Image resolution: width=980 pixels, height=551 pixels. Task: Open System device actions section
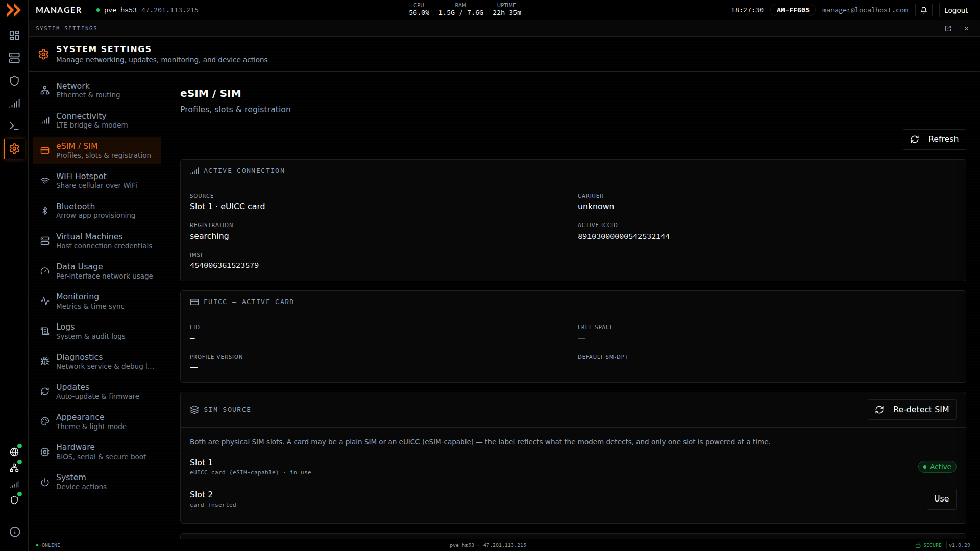click(97, 482)
